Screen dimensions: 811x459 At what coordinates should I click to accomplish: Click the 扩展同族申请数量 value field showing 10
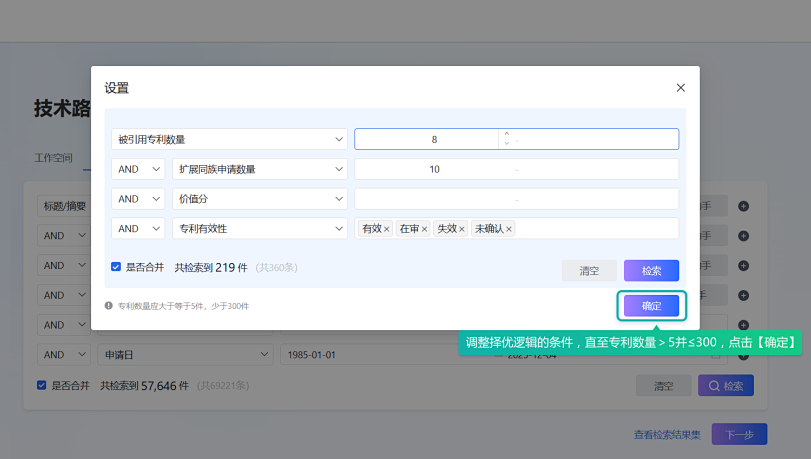coord(434,169)
